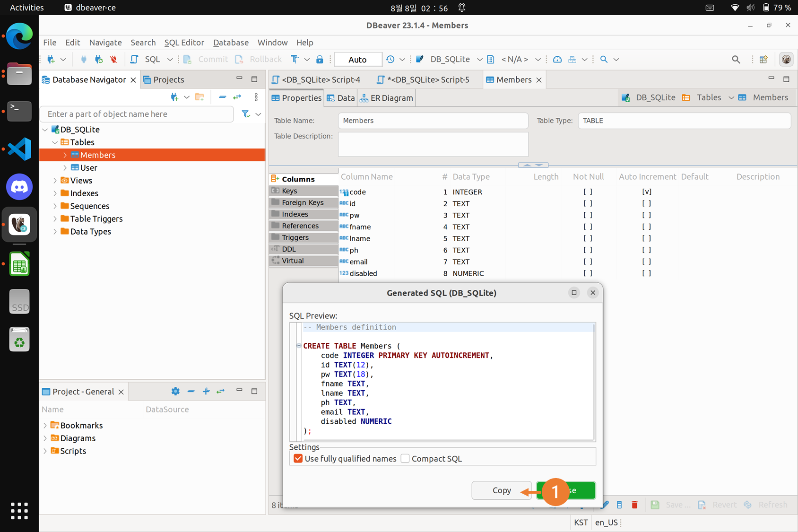Click the navigator view menu dots

[x=256, y=97]
